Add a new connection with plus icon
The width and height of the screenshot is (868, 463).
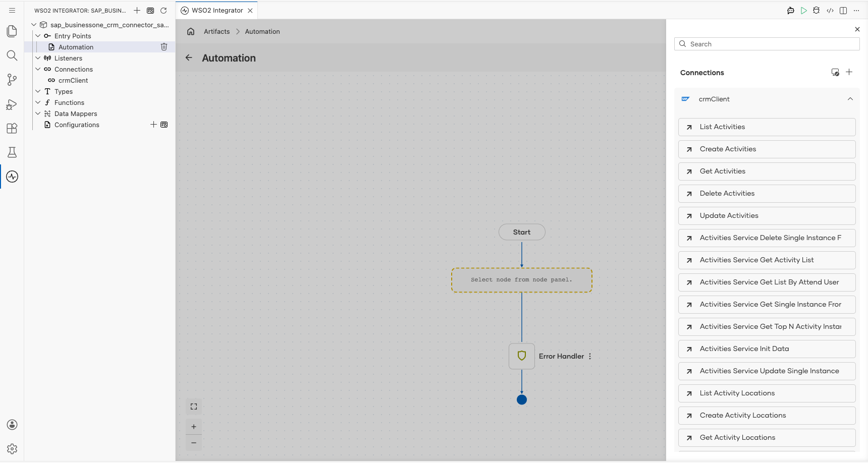coord(849,72)
